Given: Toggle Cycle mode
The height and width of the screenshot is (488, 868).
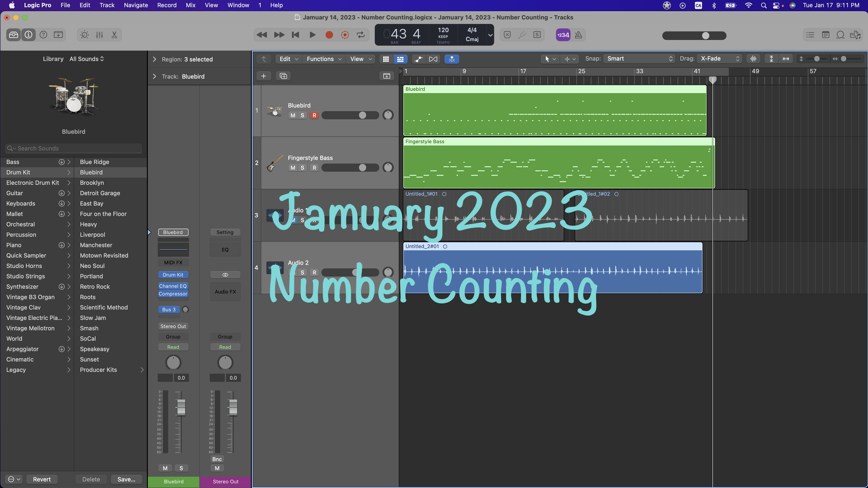Looking at the screenshot, I should click(361, 35).
